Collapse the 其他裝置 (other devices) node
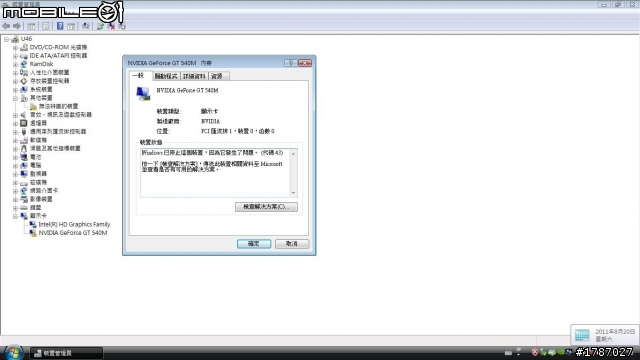Screen dimensions: 640x360 pyautogui.click(x=15, y=98)
